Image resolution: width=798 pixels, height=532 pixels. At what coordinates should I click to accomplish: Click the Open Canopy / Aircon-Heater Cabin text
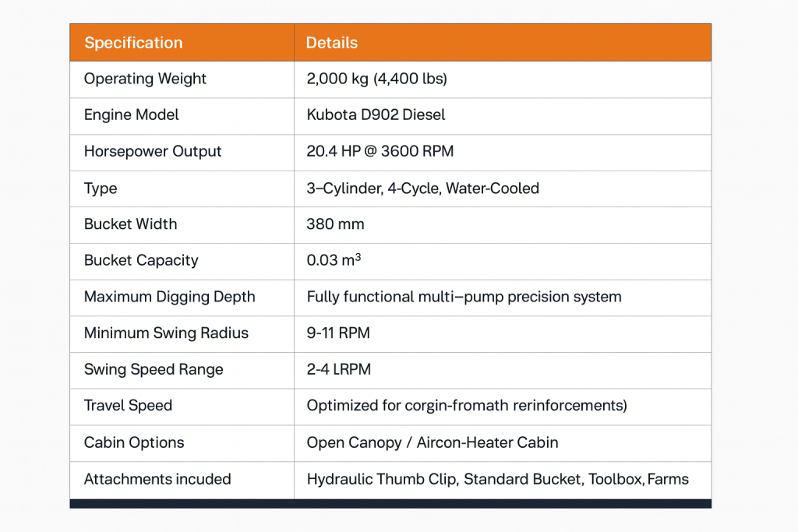[433, 442]
